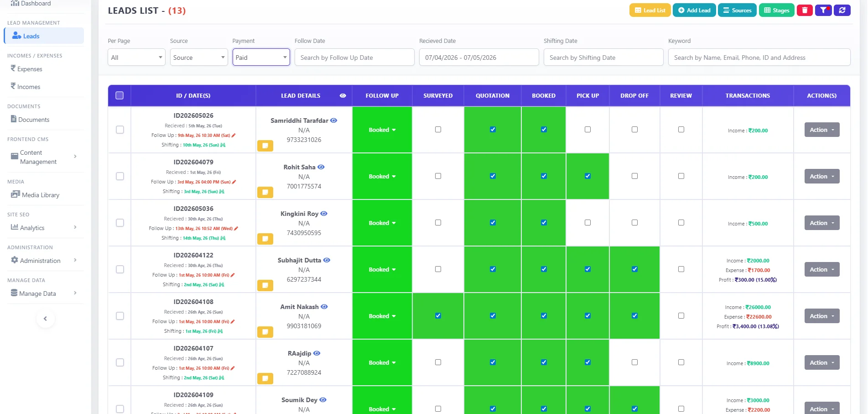The image size is (868, 414).
Task: Expand the Administration sidebar menu
Action: tap(44, 261)
